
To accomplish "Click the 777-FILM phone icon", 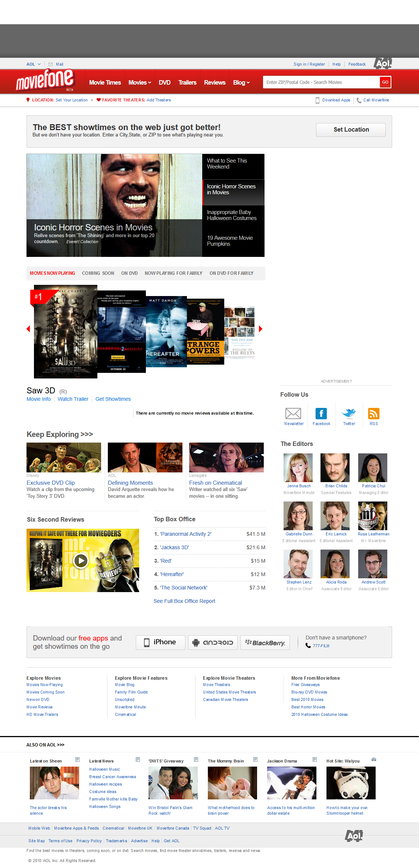I will (x=308, y=645).
